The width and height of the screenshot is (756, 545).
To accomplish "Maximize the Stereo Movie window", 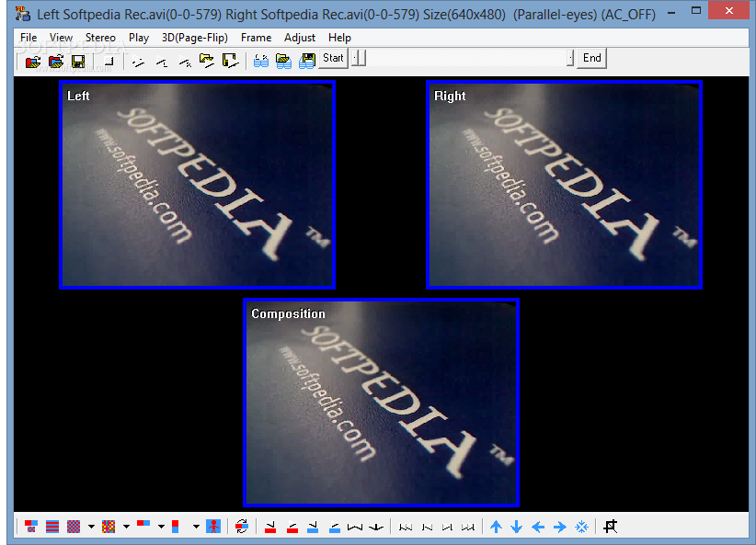I will coord(695,10).
